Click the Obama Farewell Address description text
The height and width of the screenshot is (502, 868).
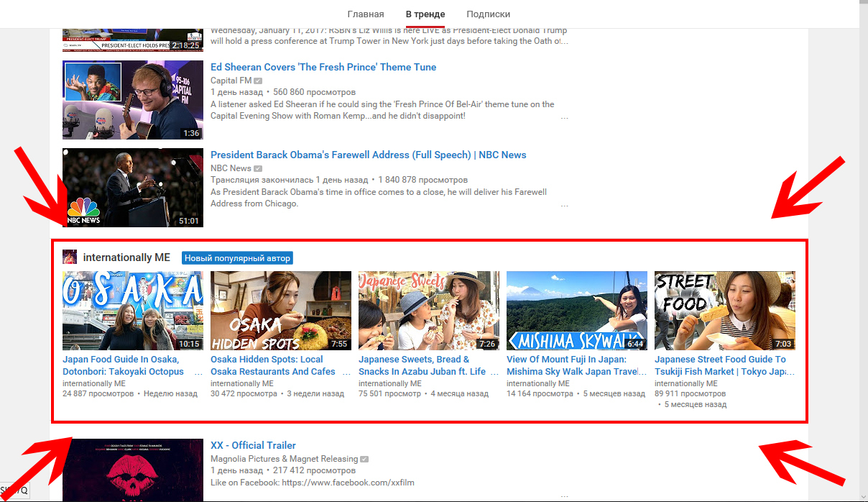tap(379, 198)
